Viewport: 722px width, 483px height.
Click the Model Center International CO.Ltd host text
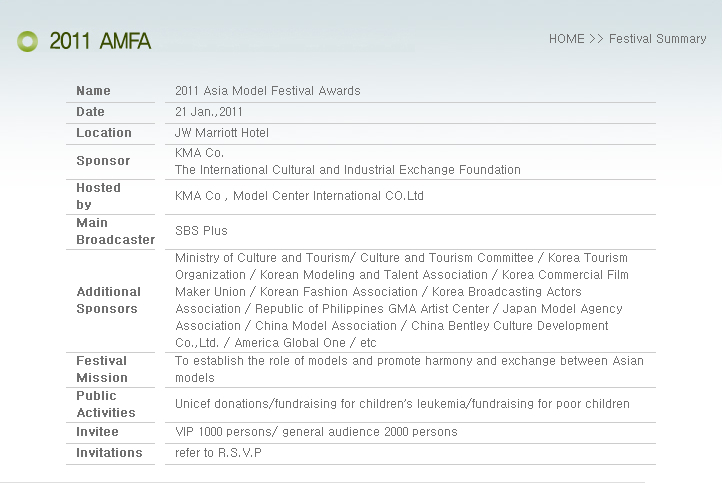click(x=328, y=196)
